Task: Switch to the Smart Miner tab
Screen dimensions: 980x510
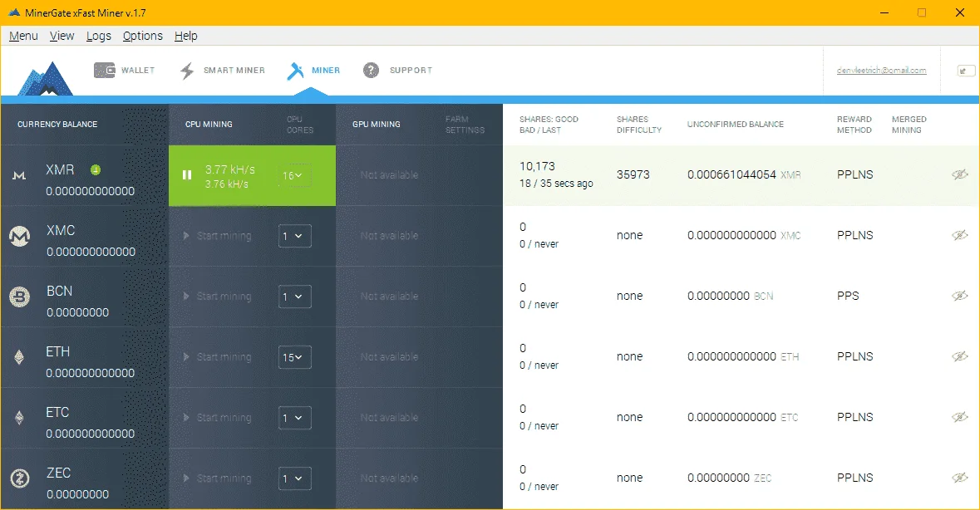Action: pyautogui.click(x=223, y=71)
